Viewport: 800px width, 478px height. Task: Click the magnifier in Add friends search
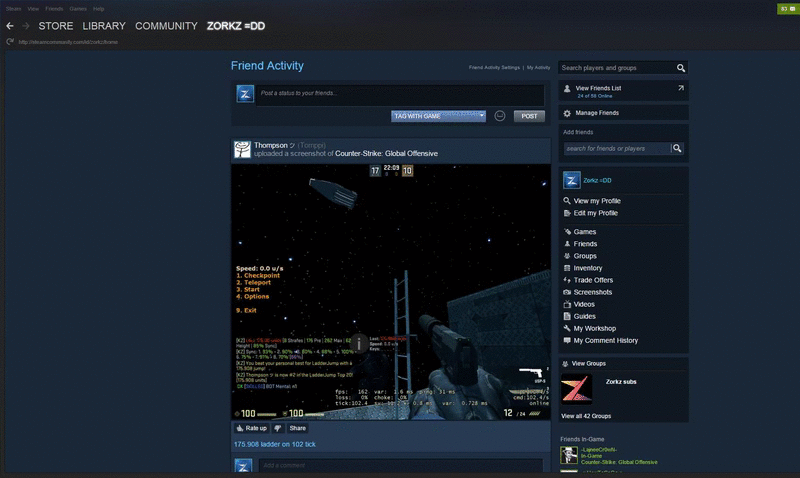pyautogui.click(x=677, y=148)
